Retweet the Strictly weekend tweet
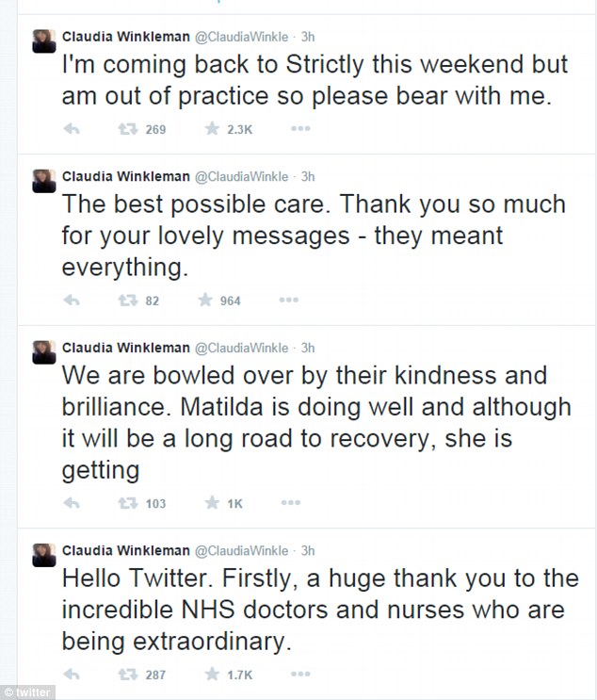 126,129
